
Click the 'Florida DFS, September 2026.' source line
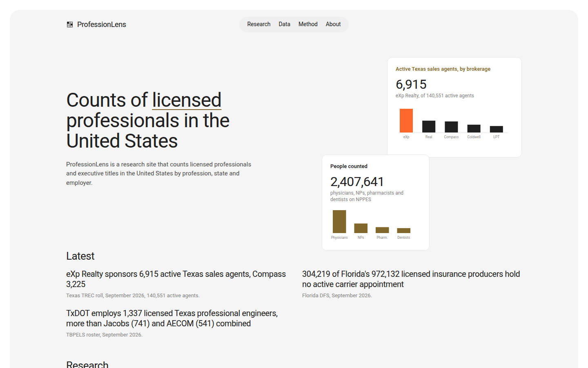pyautogui.click(x=337, y=296)
